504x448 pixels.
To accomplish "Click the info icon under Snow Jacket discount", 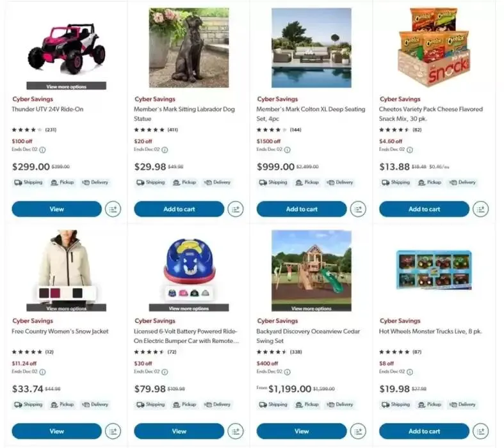I will click(42, 372).
